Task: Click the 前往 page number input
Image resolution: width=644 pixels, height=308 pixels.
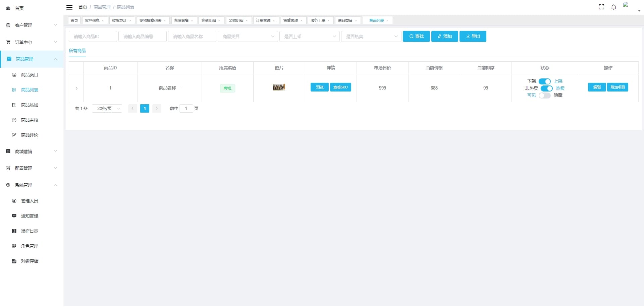Action: [x=186, y=109]
